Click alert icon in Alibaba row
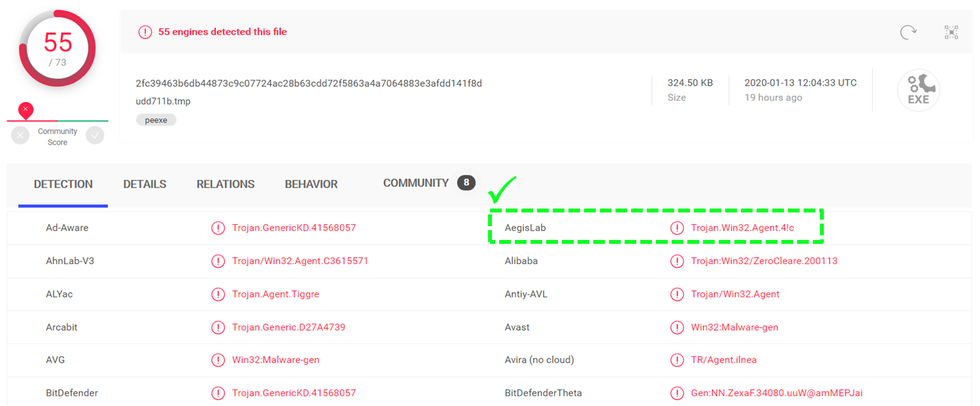 tap(677, 261)
